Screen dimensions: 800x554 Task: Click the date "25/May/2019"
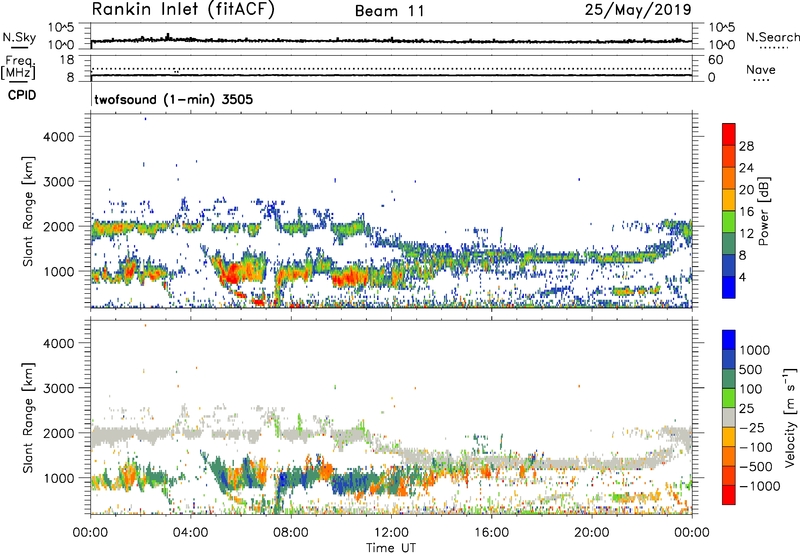[638, 9]
